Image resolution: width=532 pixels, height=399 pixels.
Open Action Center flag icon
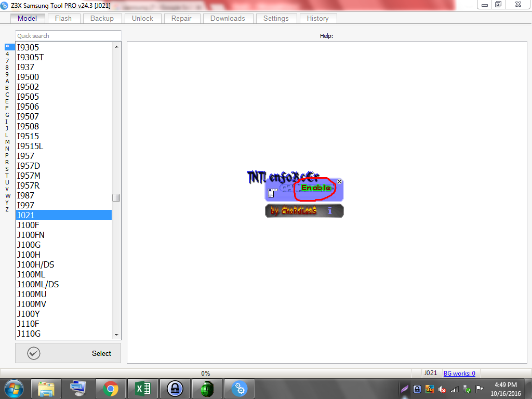click(x=480, y=389)
